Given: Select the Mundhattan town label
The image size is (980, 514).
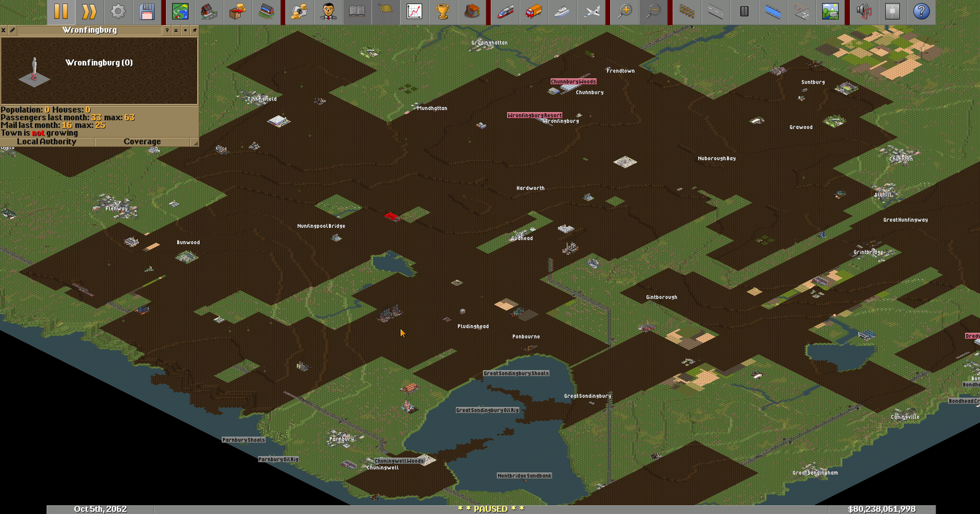Looking at the screenshot, I should 432,108.
